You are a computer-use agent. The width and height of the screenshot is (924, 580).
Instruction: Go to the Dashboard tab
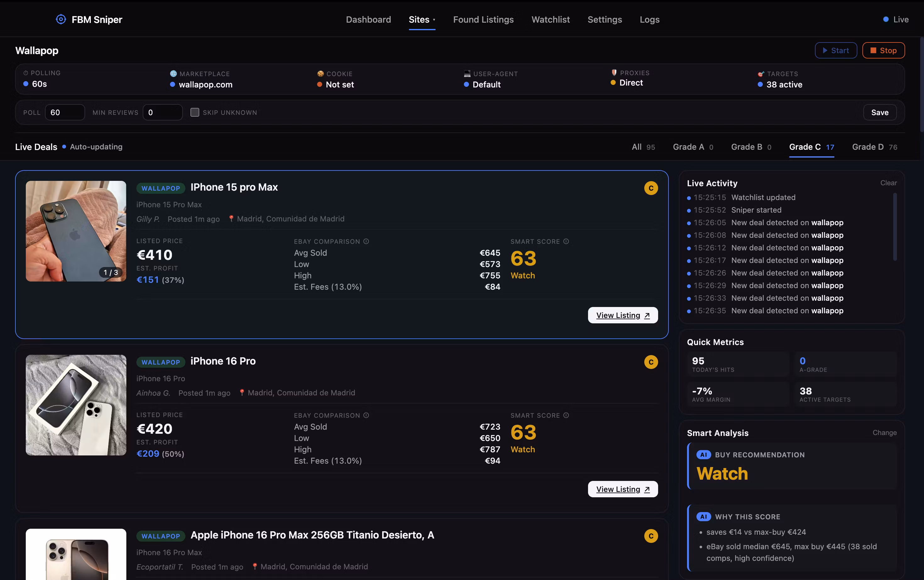point(368,20)
